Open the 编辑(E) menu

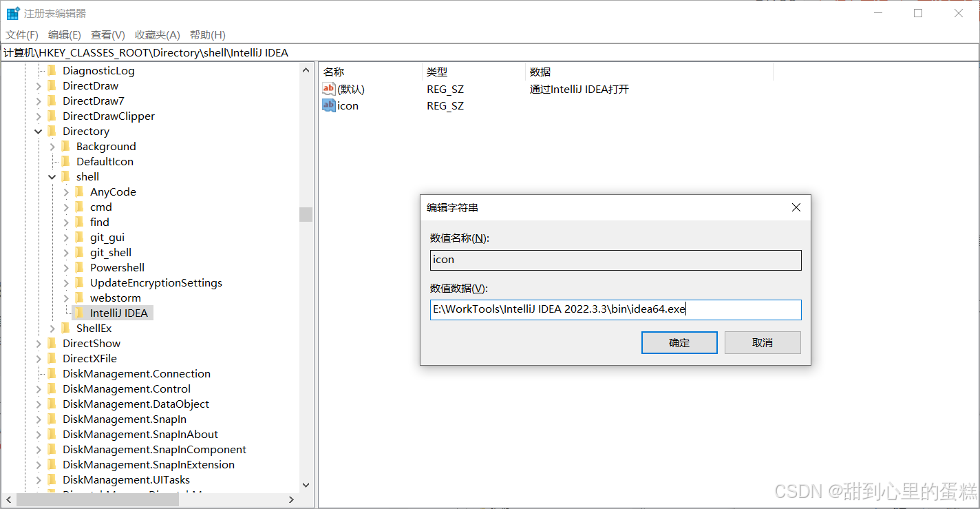[65, 34]
